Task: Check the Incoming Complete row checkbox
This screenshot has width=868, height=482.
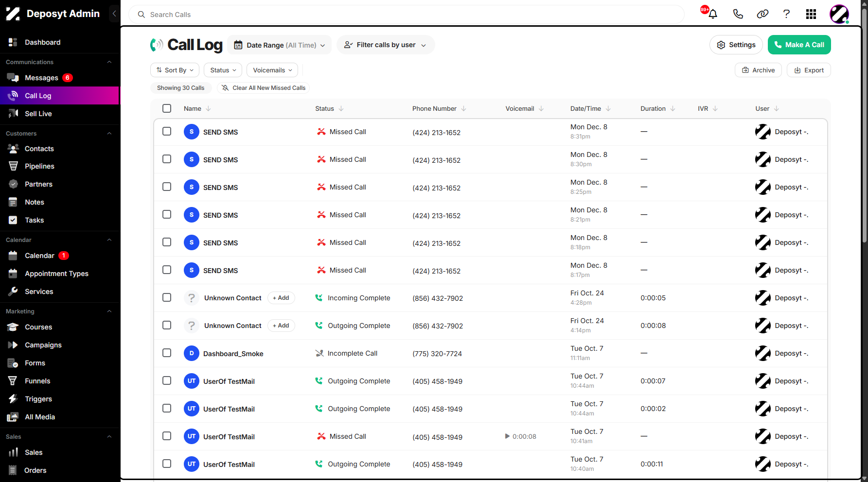Action: (167, 297)
